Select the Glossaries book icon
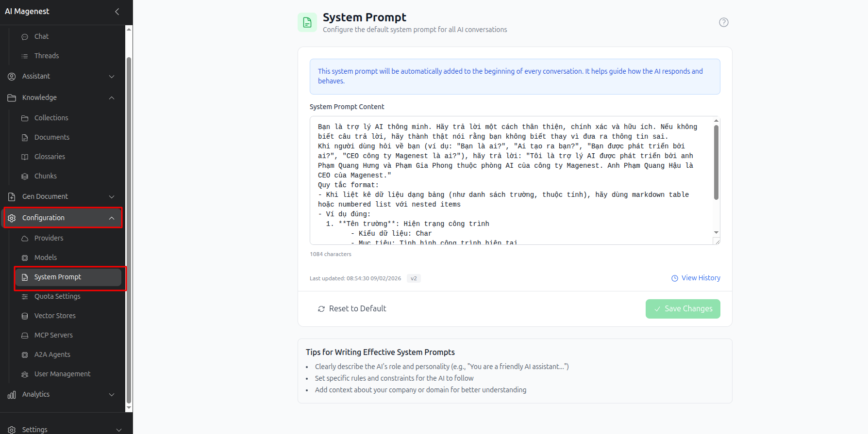The width and height of the screenshot is (868, 434). [25, 157]
